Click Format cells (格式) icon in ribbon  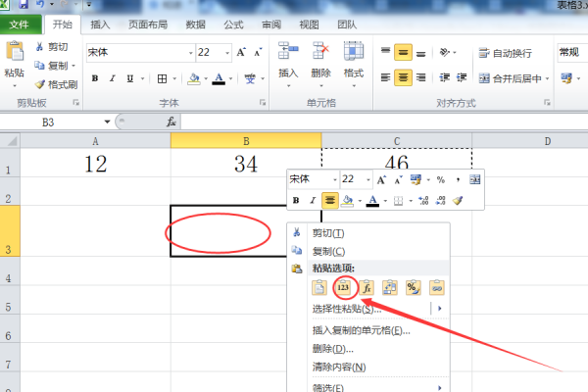coord(354,51)
